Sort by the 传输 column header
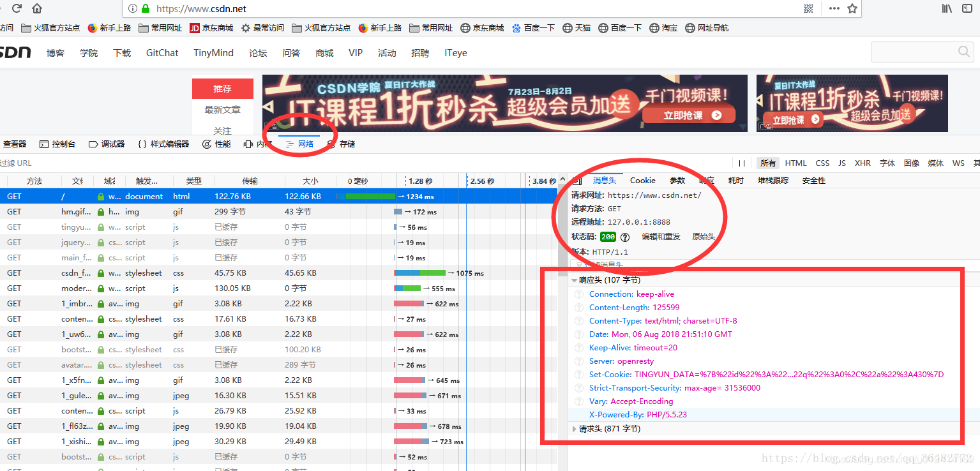 pyautogui.click(x=250, y=181)
